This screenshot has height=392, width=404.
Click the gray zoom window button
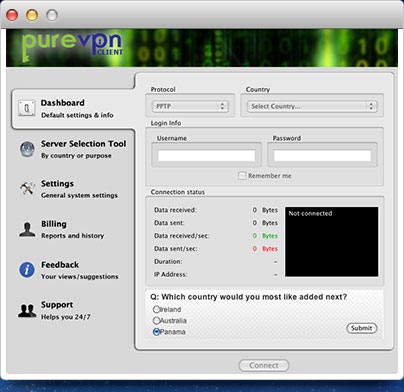pos(52,15)
